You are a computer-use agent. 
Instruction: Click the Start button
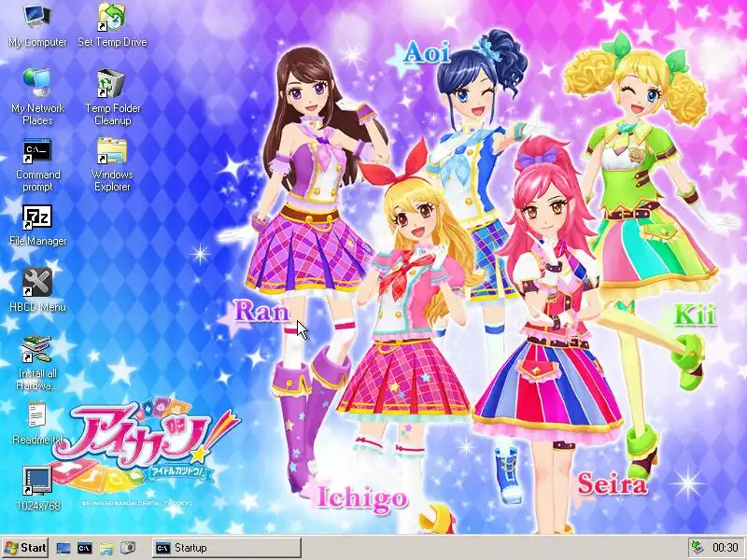point(25,548)
